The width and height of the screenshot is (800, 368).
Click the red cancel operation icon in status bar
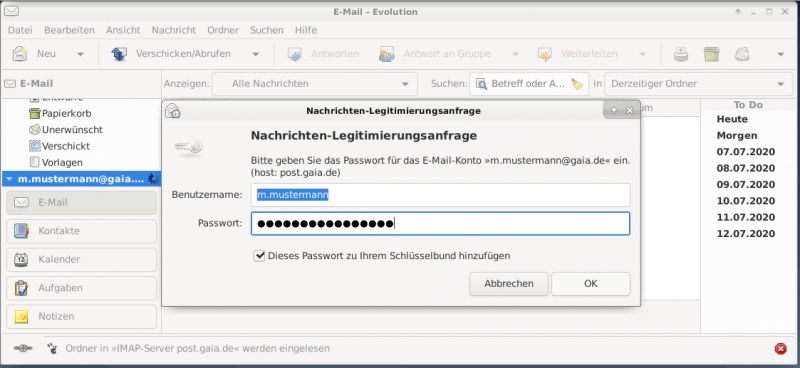(x=781, y=349)
